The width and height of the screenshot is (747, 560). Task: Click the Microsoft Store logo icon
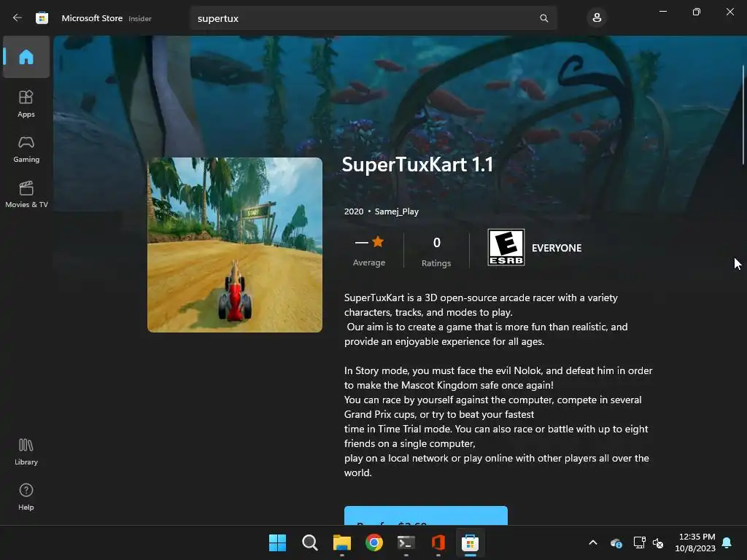tap(42, 18)
